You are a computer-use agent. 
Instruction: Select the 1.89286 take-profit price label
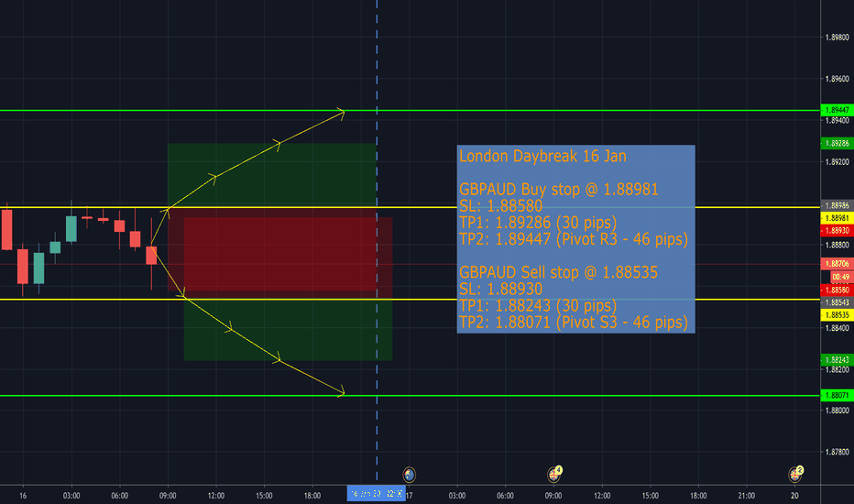837,143
